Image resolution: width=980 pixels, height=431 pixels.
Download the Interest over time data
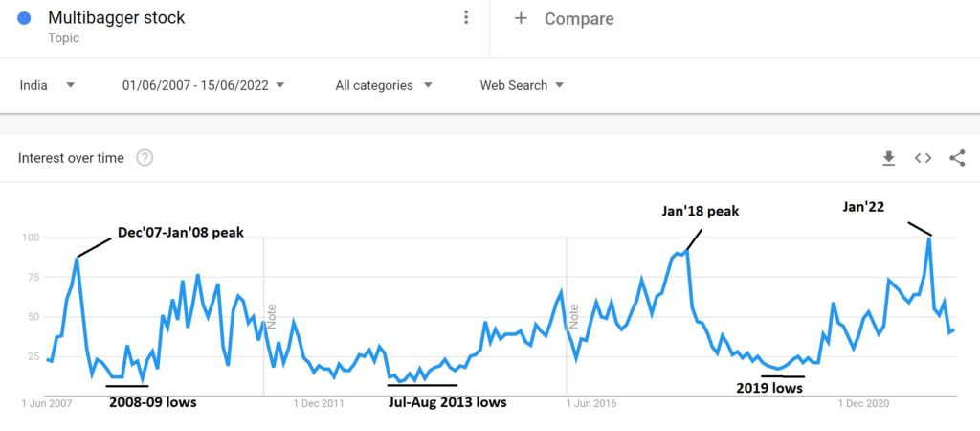[x=888, y=158]
